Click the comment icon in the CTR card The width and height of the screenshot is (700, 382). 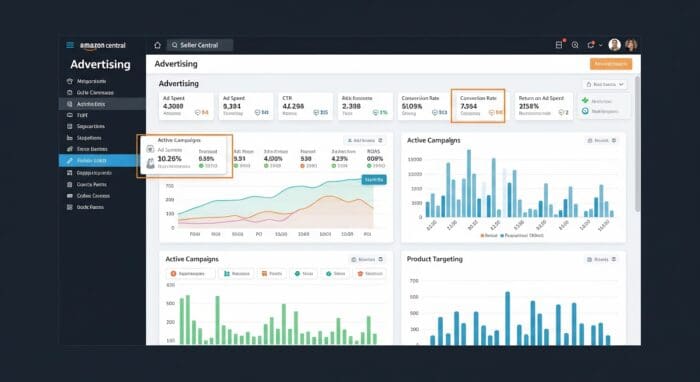[x=317, y=113]
